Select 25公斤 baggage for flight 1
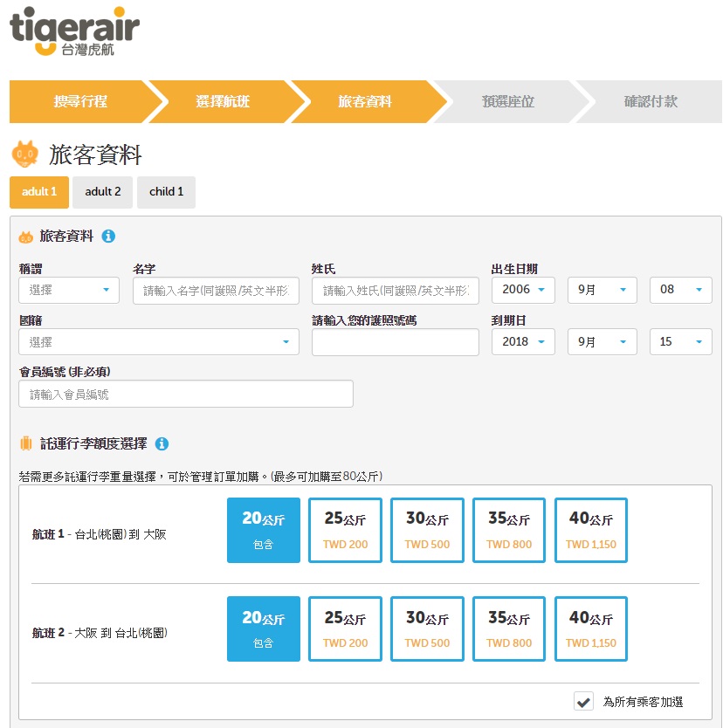 coord(345,531)
